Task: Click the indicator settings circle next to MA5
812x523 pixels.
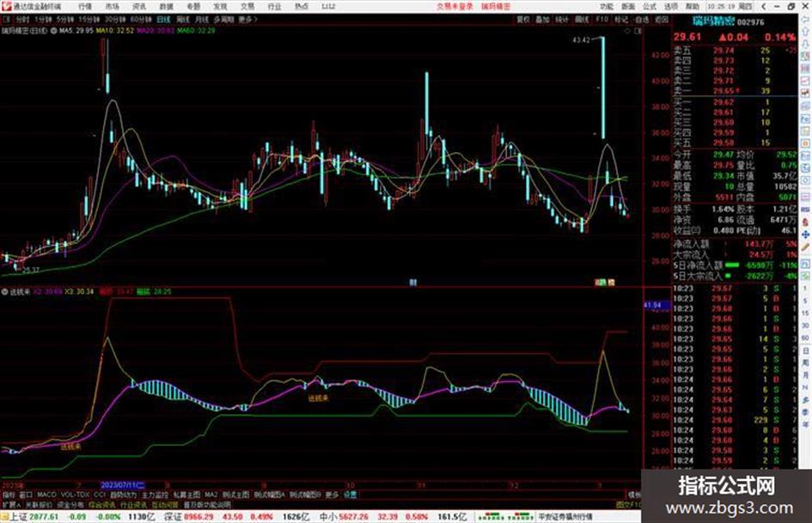Action: tap(54, 31)
